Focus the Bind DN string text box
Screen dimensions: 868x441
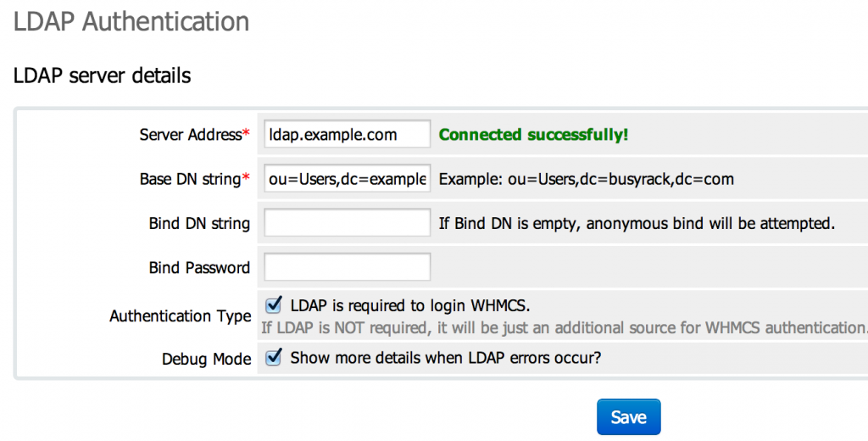pyautogui.click(x=347, y=223)
